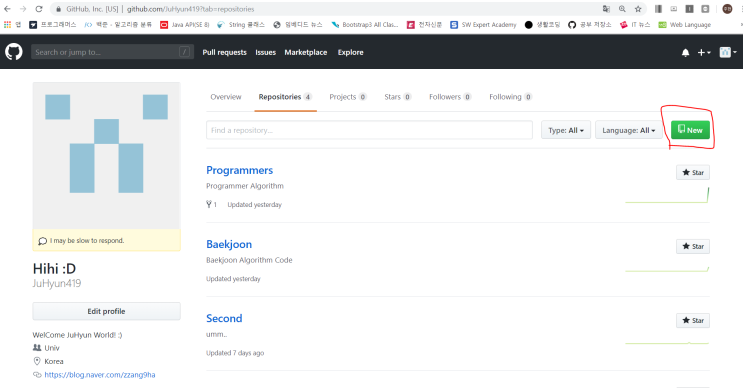Image resolution: width=743 pixels, height=388 pixels.
Task: Go back using the browser back arrow
Action: coord(7,9)
